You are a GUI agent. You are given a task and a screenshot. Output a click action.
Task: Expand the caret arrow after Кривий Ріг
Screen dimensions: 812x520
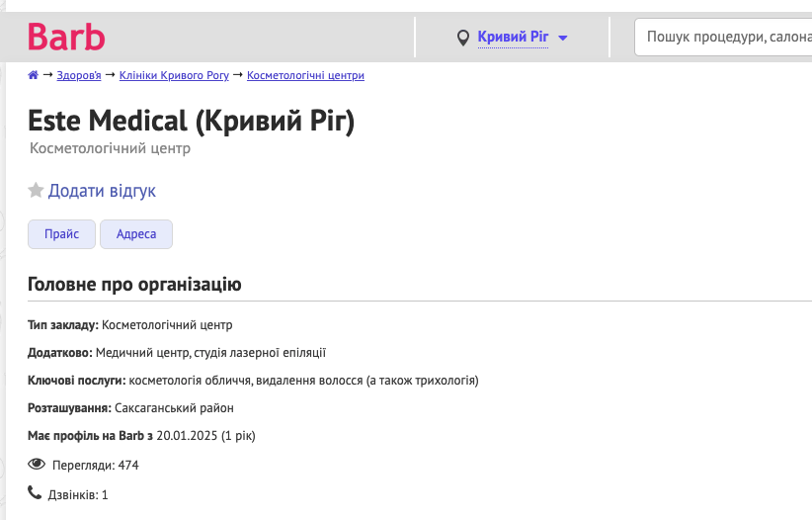point(563,39)
